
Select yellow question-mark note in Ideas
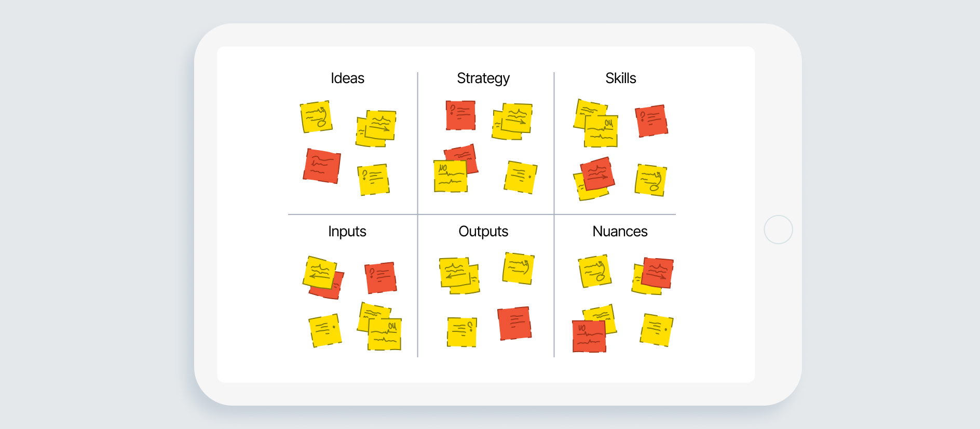pos(373,180)
